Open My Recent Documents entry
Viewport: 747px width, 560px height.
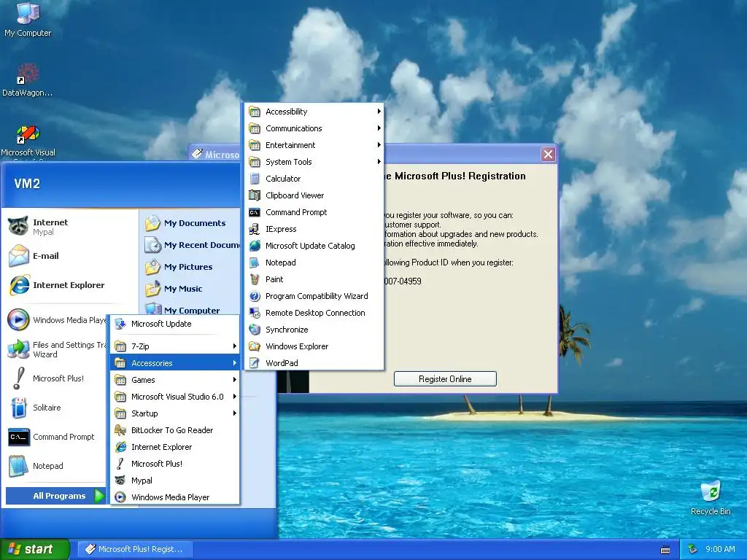(x=192, y=245)
